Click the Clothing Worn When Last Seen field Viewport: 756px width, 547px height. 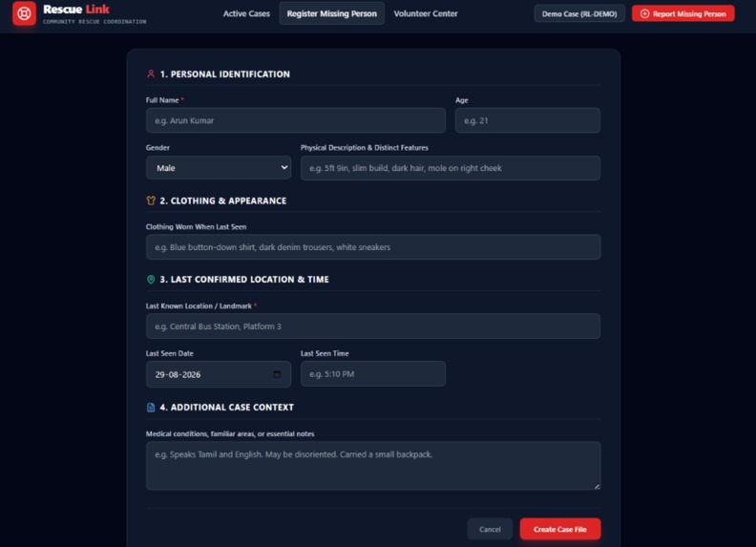coord(373,247)
